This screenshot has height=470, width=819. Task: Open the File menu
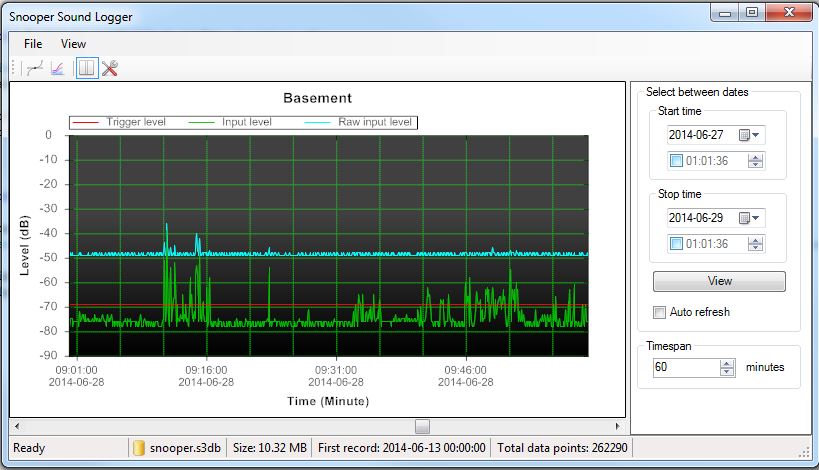tap(33, 44)
